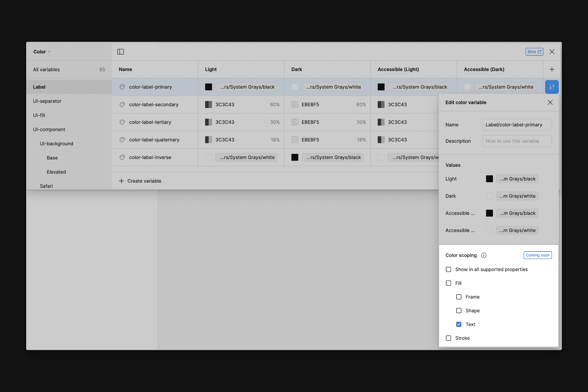Check Show in all supported properties
This screenshot has height=392, width=588.
(448, 269)
